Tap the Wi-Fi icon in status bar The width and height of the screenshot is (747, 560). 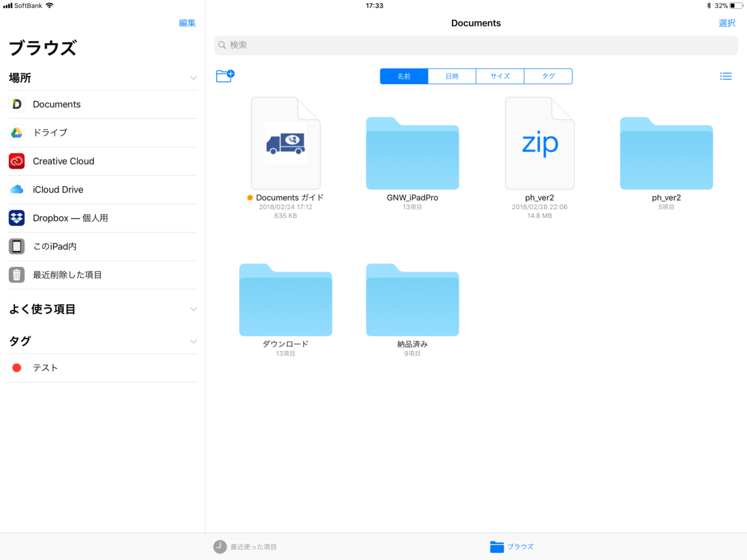pos(49,6)
